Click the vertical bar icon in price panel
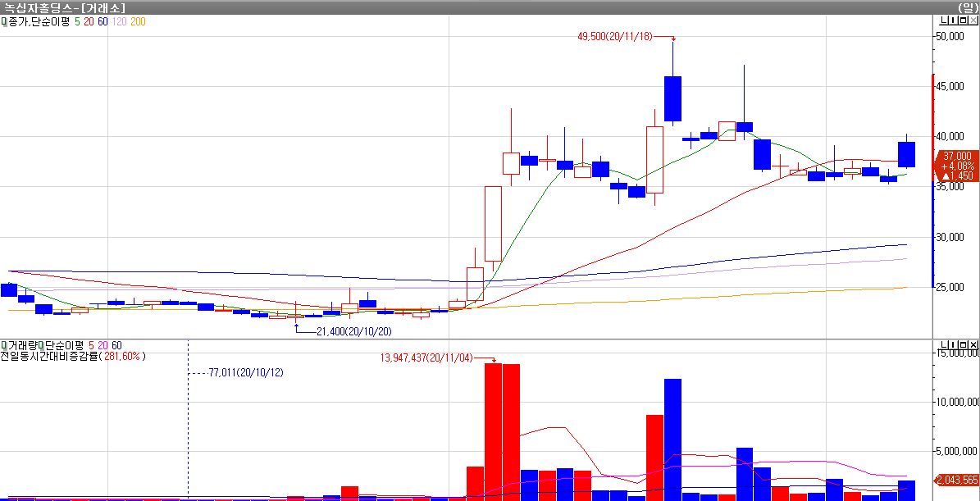980x501 pixels. [x=953, y=20]
